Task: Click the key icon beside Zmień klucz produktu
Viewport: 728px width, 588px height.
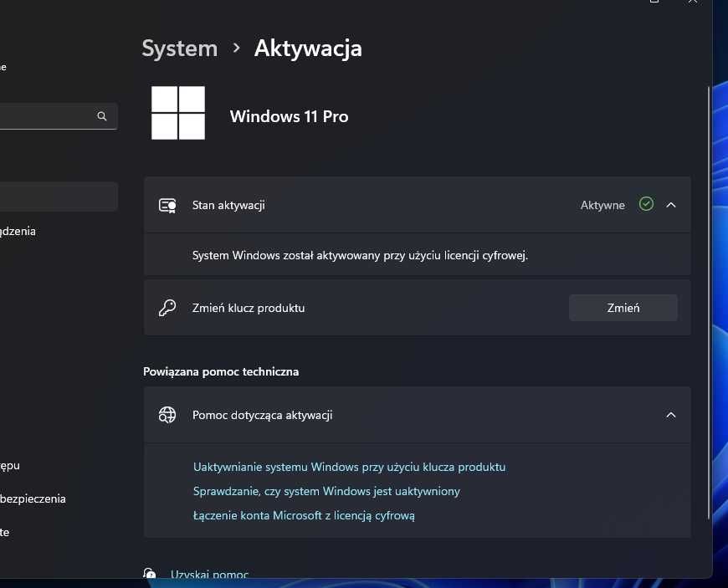Action: [x=167, y=308]
